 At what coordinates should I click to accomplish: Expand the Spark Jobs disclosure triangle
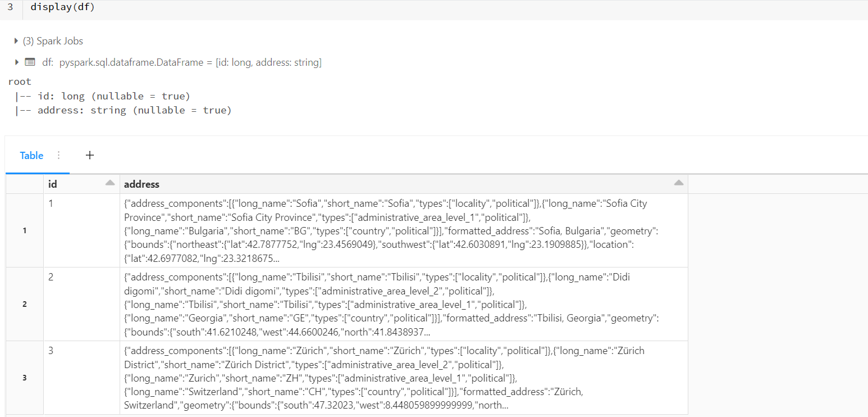16,41
